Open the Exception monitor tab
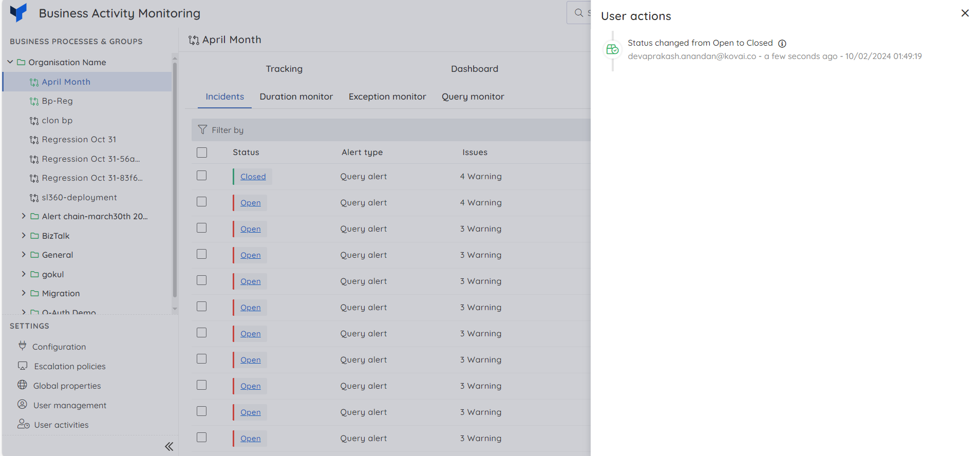Screen dimensions: 980x456 tap(387, 97)
